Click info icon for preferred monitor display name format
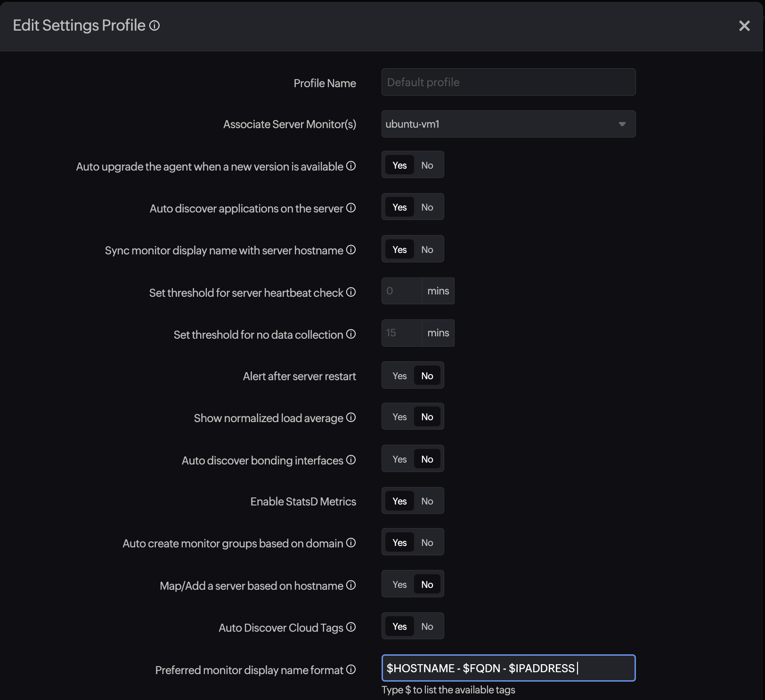 tap(351, 670)
